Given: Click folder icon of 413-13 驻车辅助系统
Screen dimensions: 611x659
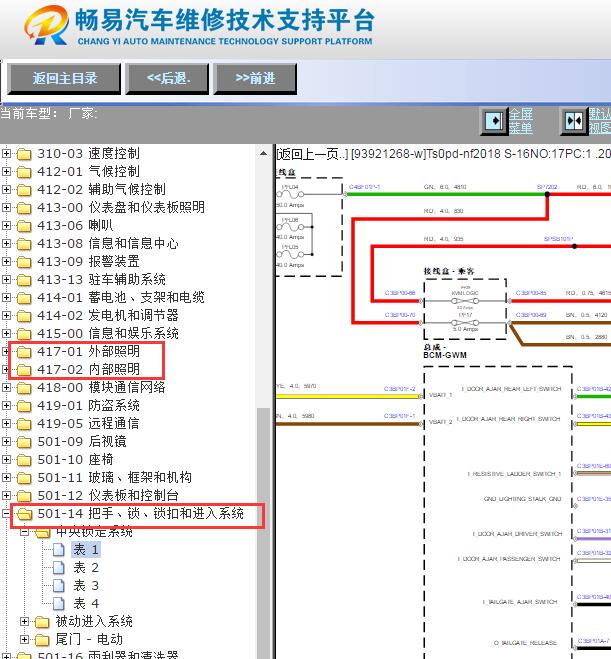Looking at the screenshot, I should 24,280.
